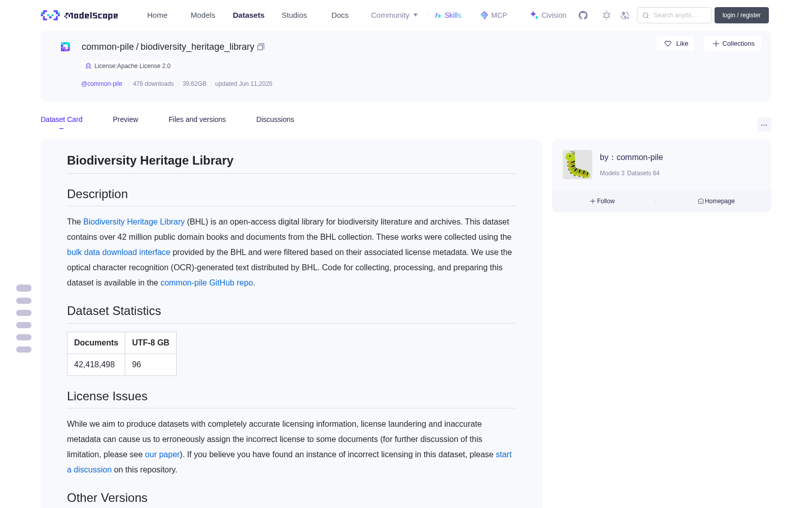Image resolution: width=812 pixels, height=508 pixels.
Task: Click the dataset avatar icon beside common-pile
Action: coord(65,47)
